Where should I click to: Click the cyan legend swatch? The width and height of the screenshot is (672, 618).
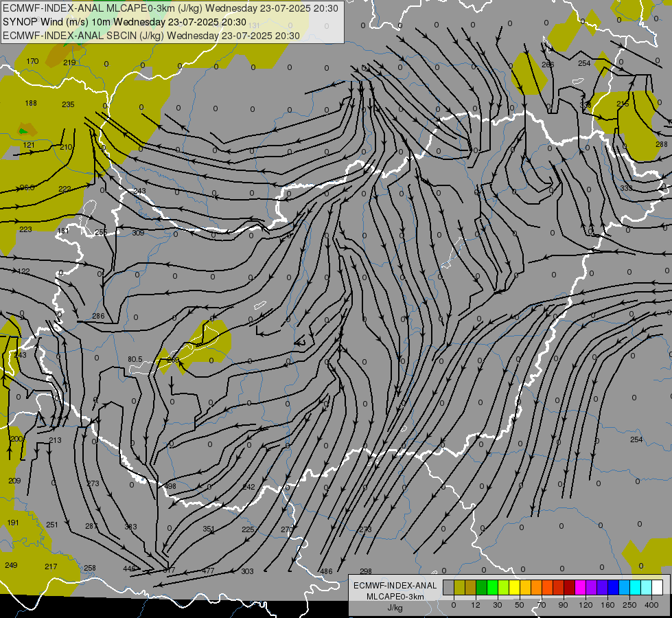point(635,588)
